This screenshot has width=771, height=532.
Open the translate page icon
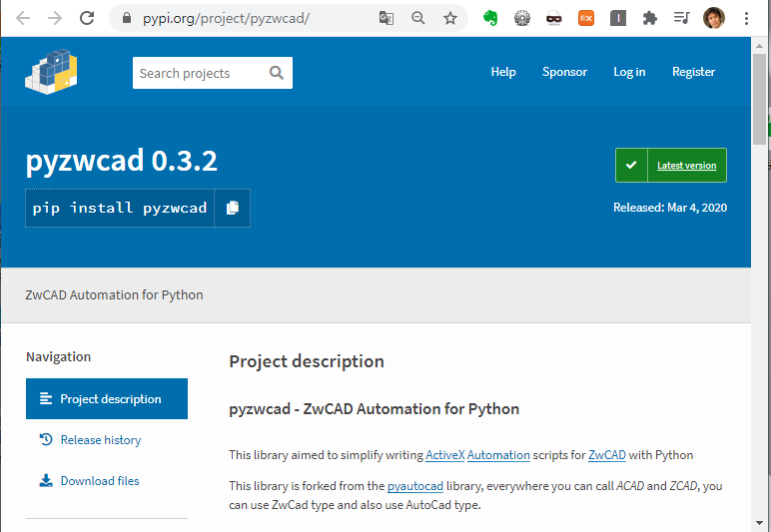click(386, 19)
